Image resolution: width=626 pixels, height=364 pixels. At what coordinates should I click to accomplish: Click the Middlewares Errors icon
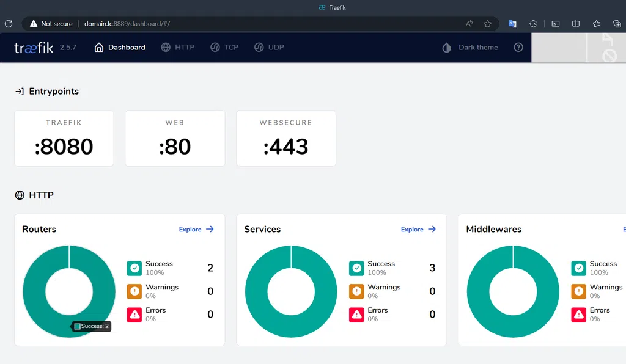pyautogui.click(x=578, y=315)
